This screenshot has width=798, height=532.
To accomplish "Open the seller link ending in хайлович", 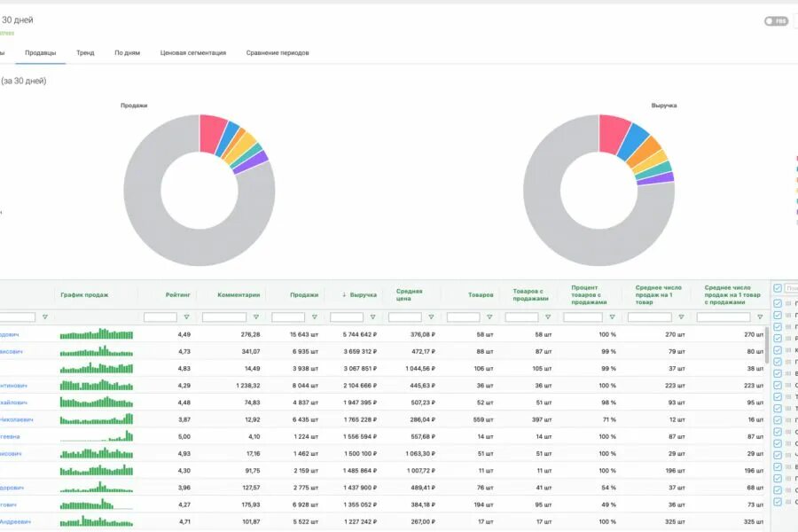I will click(x=13, y=403).
